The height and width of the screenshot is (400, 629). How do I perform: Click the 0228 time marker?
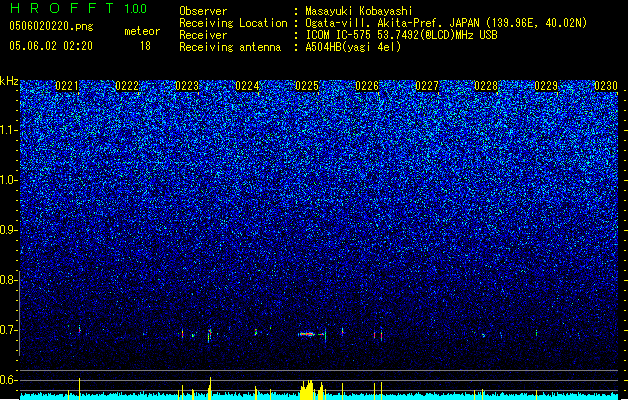pos(486,86)
